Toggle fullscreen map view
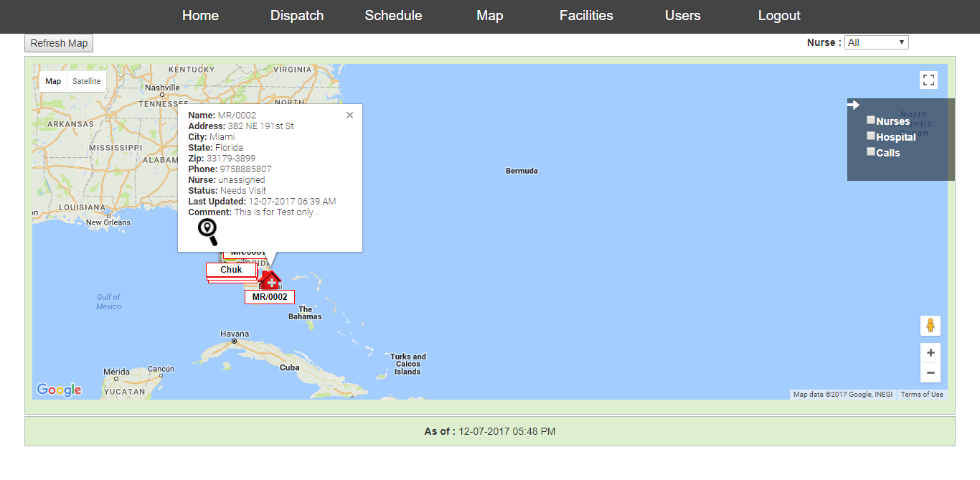 (928, 80)
